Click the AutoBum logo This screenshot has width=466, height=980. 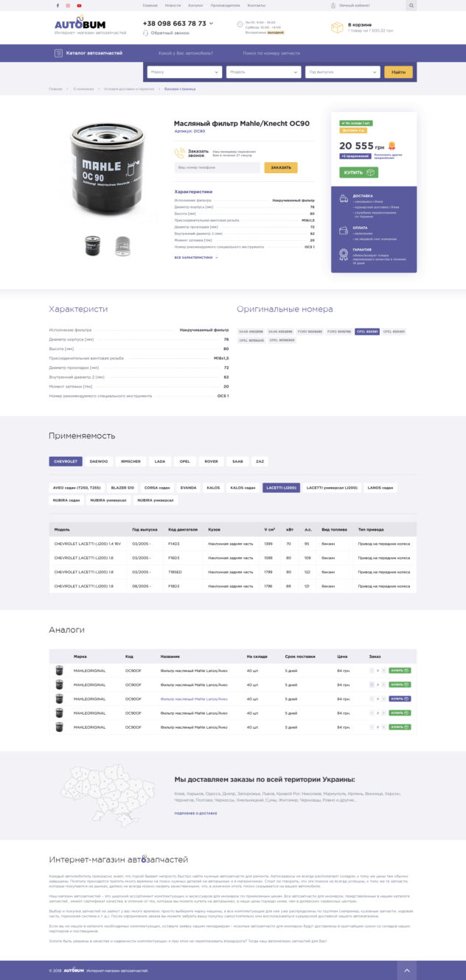80,24
